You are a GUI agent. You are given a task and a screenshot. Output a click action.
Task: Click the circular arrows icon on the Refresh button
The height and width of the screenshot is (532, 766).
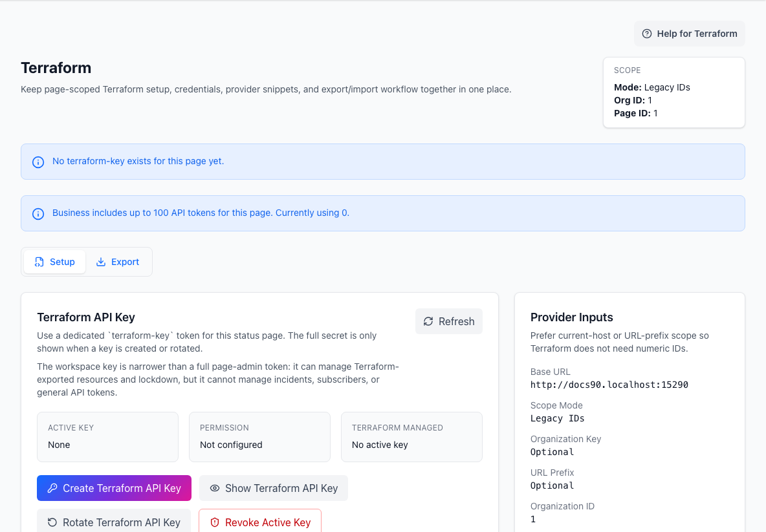428,321
